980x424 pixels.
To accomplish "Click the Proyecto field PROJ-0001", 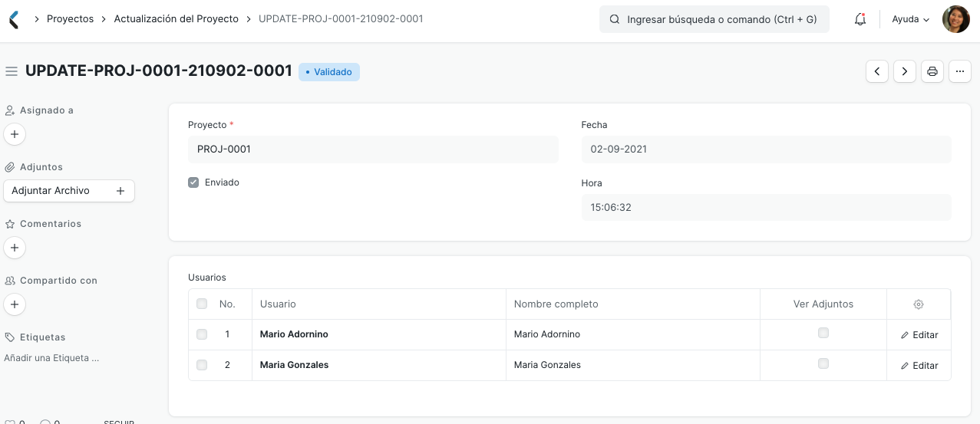I will (373, 150).
